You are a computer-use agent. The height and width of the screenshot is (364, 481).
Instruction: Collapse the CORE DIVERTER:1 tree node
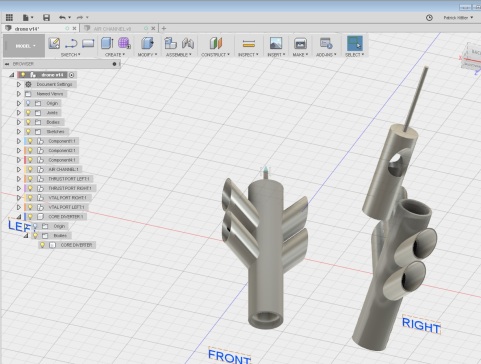point(19,217)
